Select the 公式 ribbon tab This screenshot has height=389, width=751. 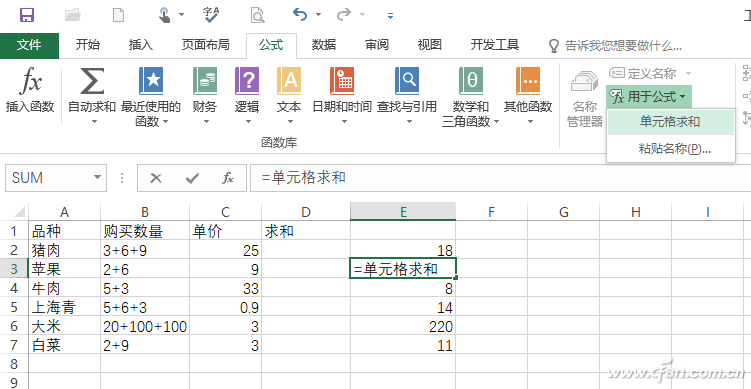(x=271, y=46)
